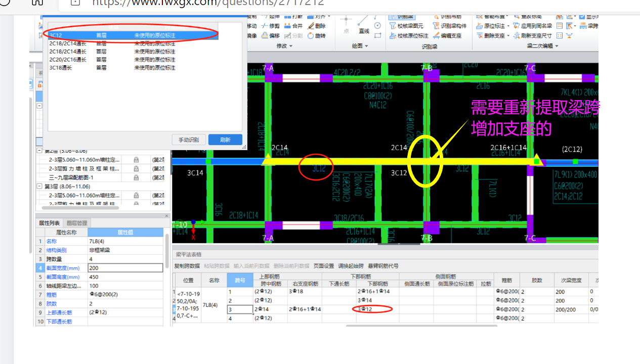
Task: Click the 分割 split tool
Action: 293,36
